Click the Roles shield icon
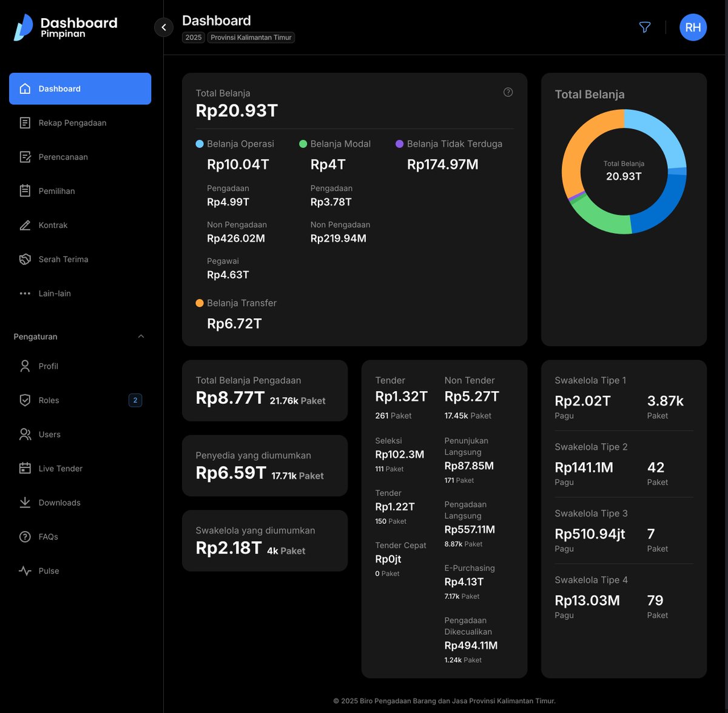This screenshot has width=728, height=713. [25, 400]
